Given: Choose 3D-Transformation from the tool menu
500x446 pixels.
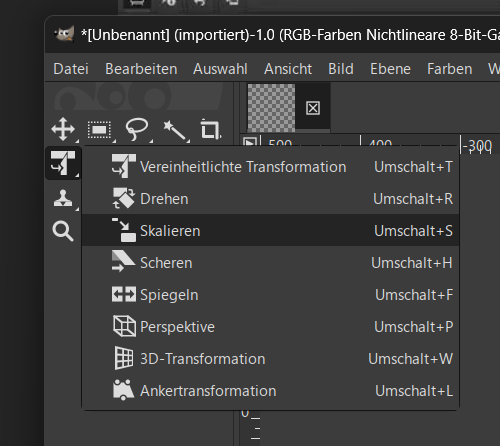Looking at the screenshot, I should tap(271, 359).
